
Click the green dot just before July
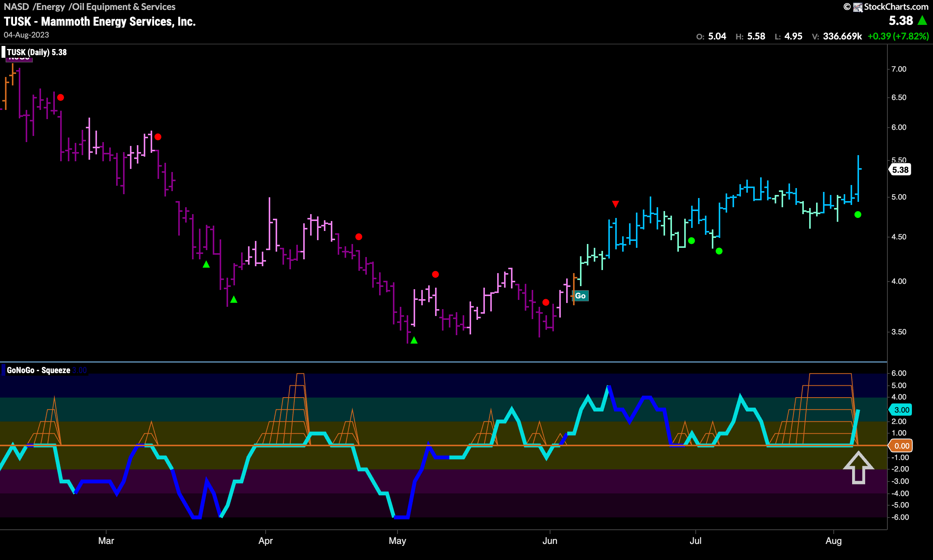[692, 241]
